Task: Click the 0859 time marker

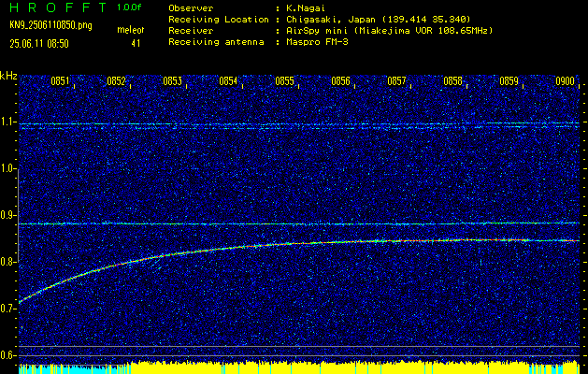Action: coord(509,81)
